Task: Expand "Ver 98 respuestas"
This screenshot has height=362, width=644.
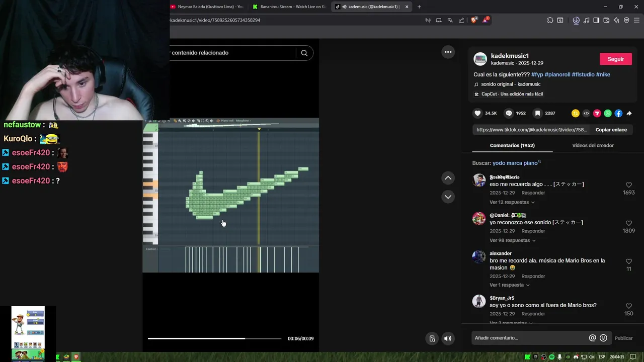Action: 512,240
